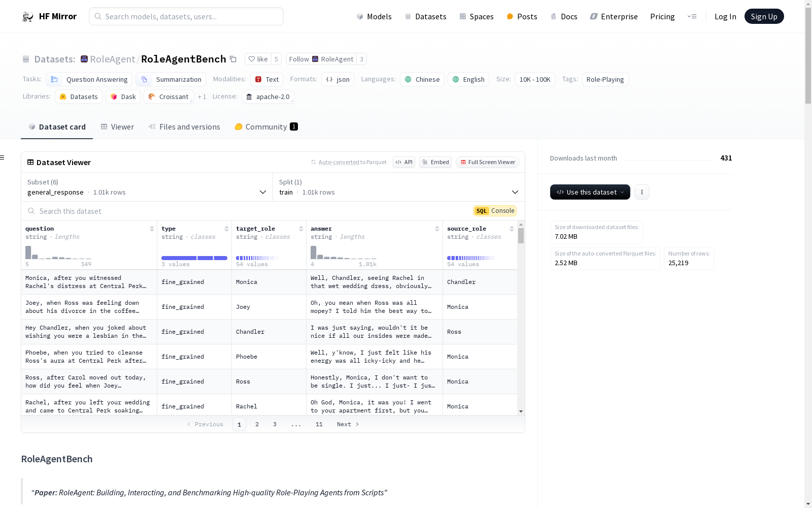The width and height of the screenshot is (812, 508).
Task: Open the Community tab
Action: (266, 127)
